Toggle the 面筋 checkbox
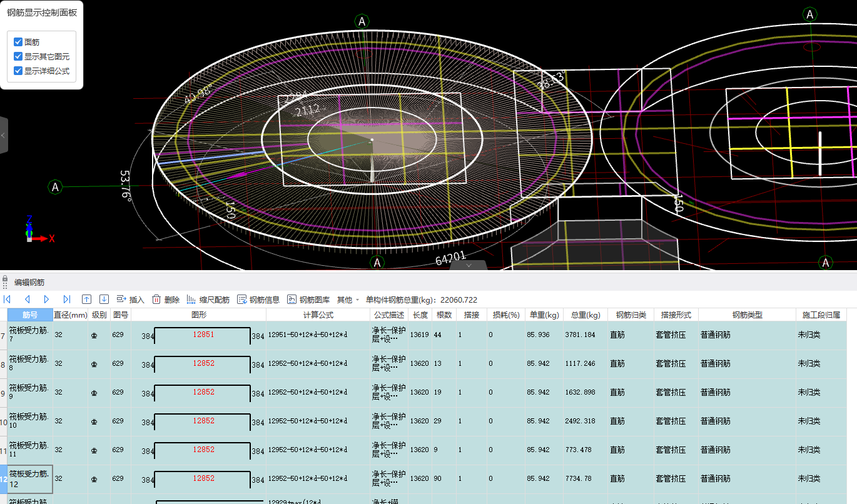Screen dimensions: 857x504 tap(18, 42)
